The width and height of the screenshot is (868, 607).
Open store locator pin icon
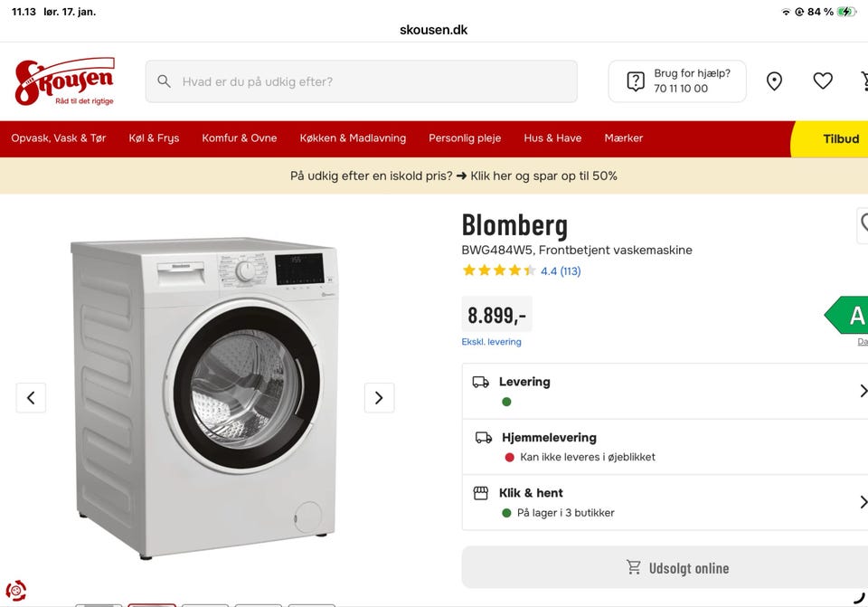pyautogui.click(x=774, y=81)
